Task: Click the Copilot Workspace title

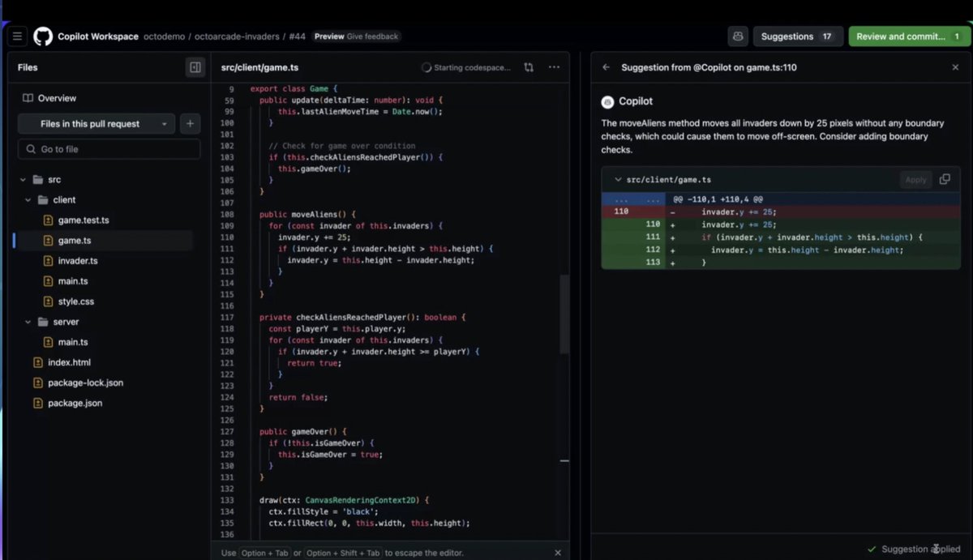Action: pos(98,36)
